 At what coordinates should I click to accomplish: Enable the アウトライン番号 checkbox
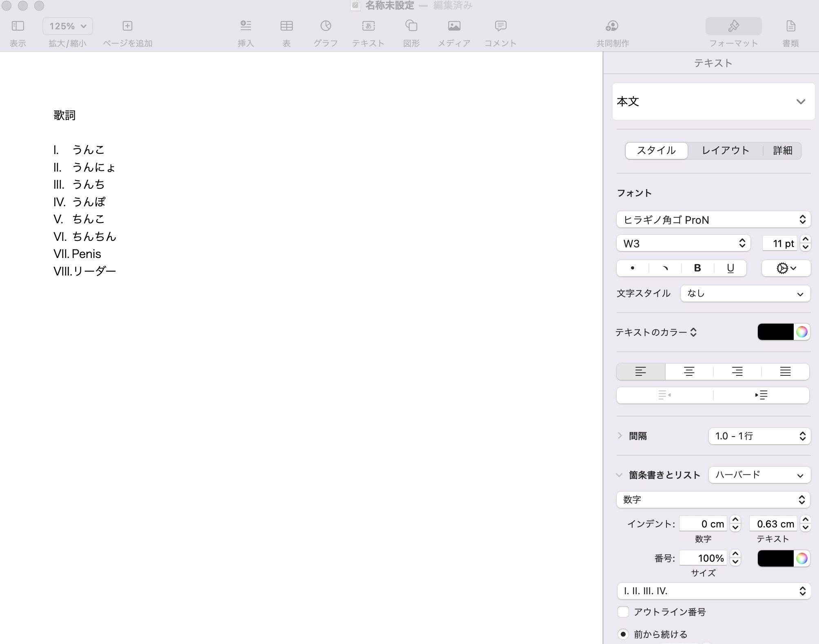click(623, 612)
